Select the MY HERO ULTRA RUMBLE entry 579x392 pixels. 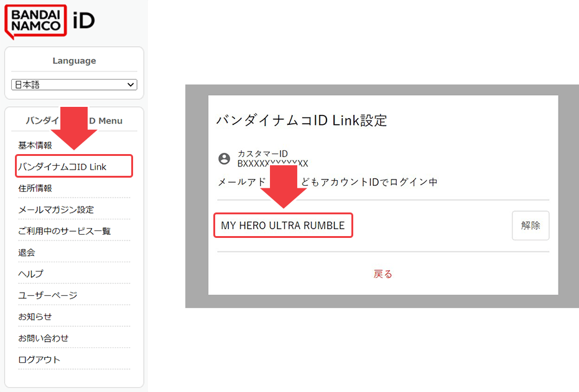point(283,226)
